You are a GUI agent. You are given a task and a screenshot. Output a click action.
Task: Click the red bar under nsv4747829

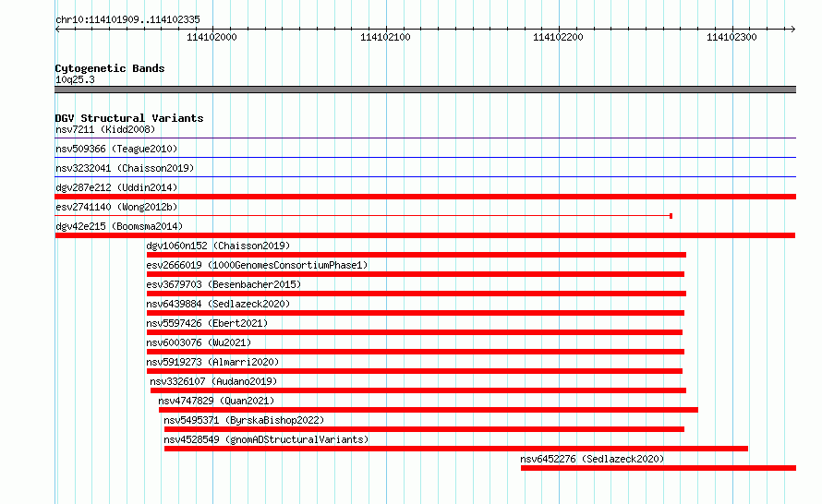click(x=429, y=410)
